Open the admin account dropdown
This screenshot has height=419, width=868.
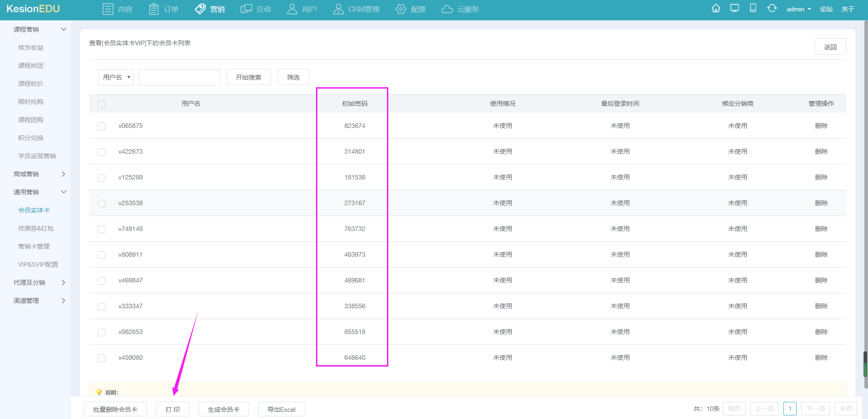click(x=798, y=9)
